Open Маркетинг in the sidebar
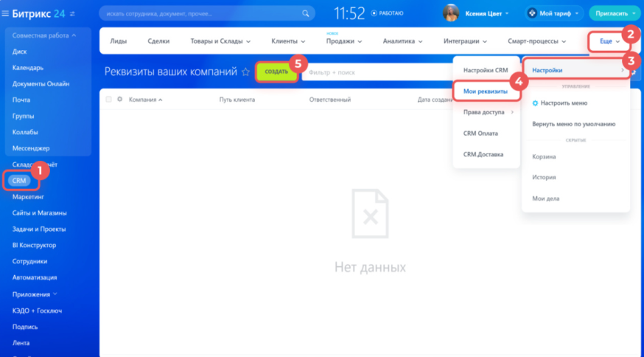 (28, 197)
